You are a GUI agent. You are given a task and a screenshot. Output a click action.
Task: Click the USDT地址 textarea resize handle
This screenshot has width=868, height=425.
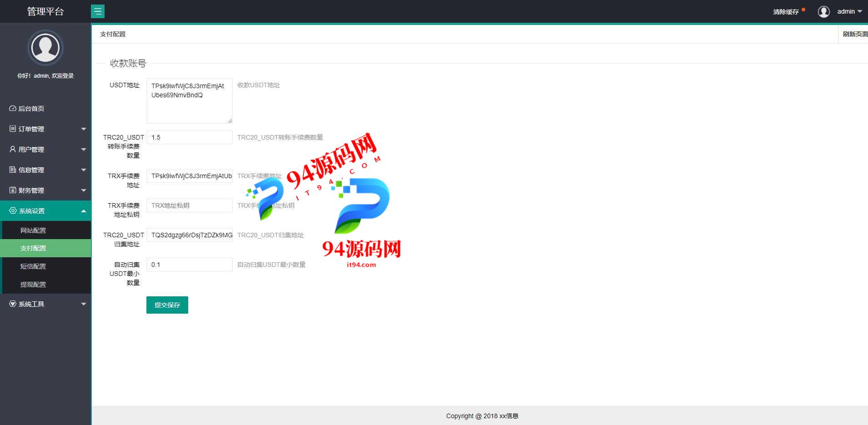point(230,121)
